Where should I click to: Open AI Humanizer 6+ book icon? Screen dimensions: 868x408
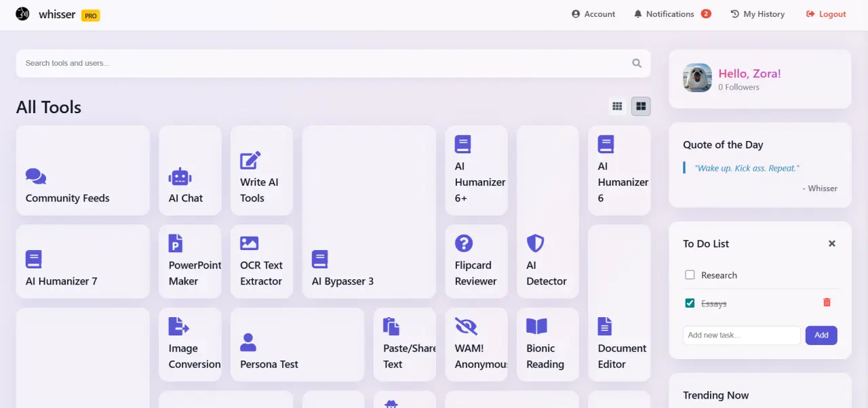(462, 144)
